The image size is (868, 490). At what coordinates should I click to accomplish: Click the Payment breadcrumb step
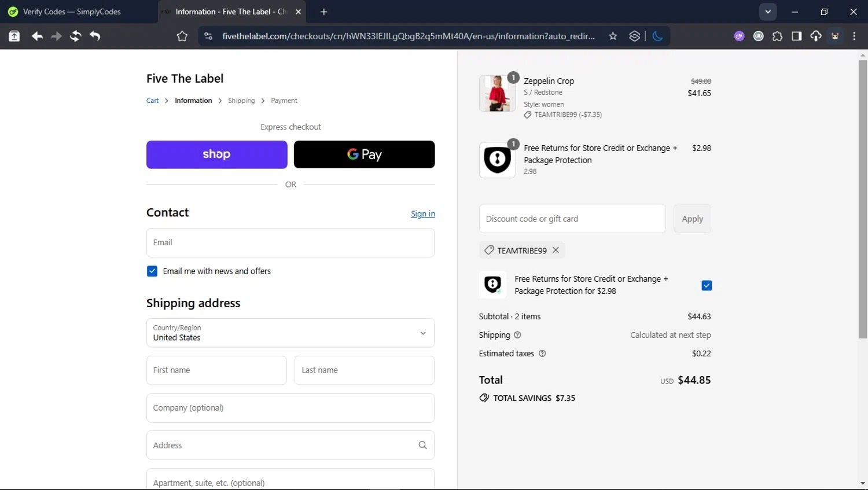(284, 101)
